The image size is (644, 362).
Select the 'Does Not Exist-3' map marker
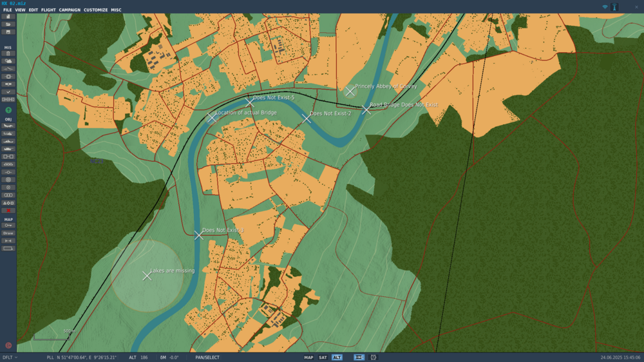click(199, 236)
